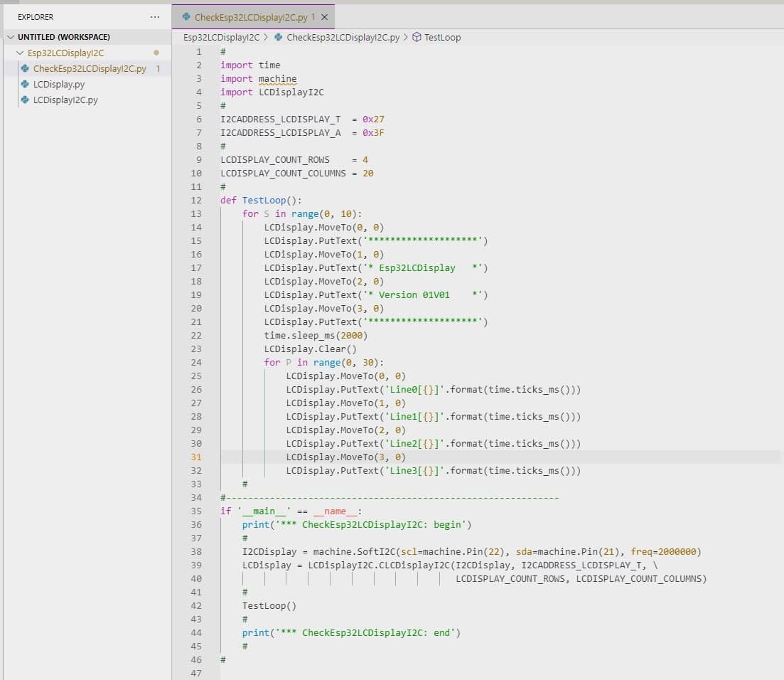
Task: Click the EXPLORER panel header title
Action: click(x=36, y=17)
